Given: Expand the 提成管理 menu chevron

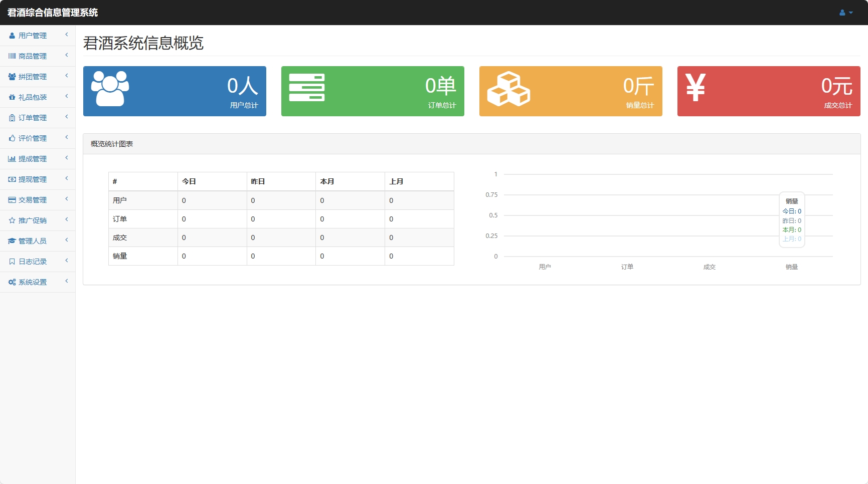Looking at the screenshot, I should click(x=66, y=158).
